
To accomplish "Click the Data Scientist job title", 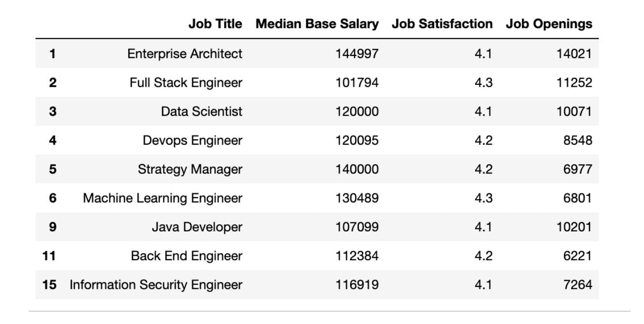I will tap(202, 111).
